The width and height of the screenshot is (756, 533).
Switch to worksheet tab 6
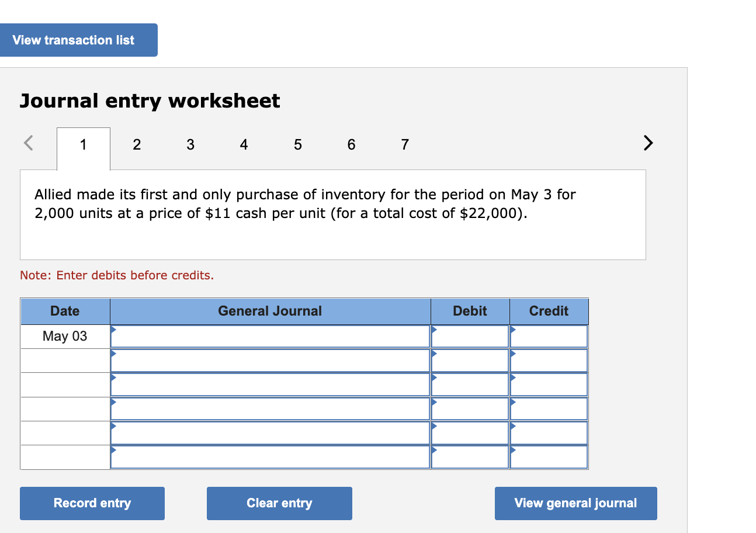click(x=351, y=144)
